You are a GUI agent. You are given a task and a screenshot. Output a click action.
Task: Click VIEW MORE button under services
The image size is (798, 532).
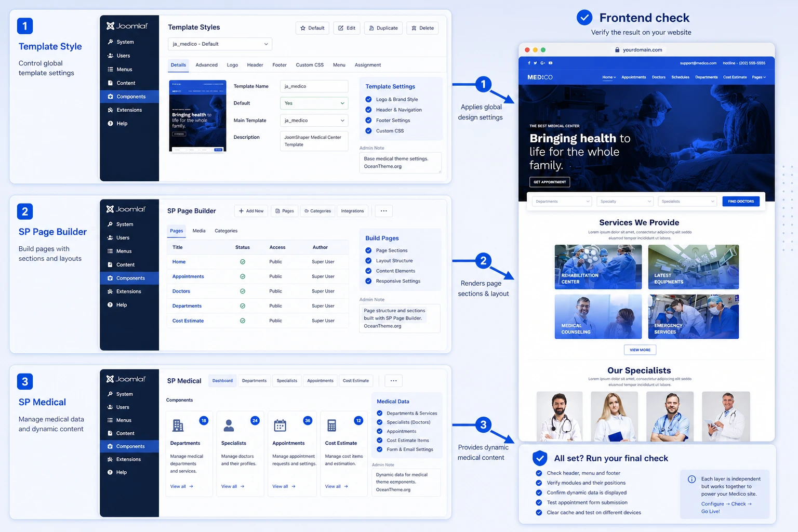[640, 350]
